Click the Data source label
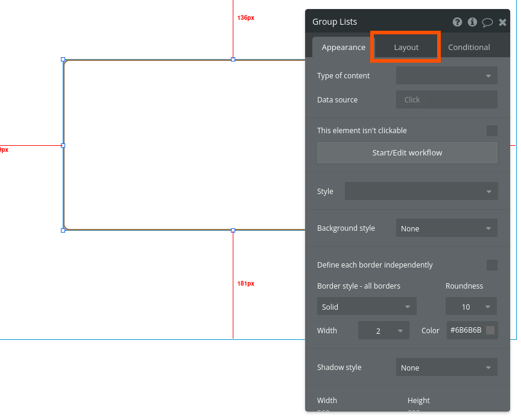Screen dimensions: 521x420 point(337,99)
